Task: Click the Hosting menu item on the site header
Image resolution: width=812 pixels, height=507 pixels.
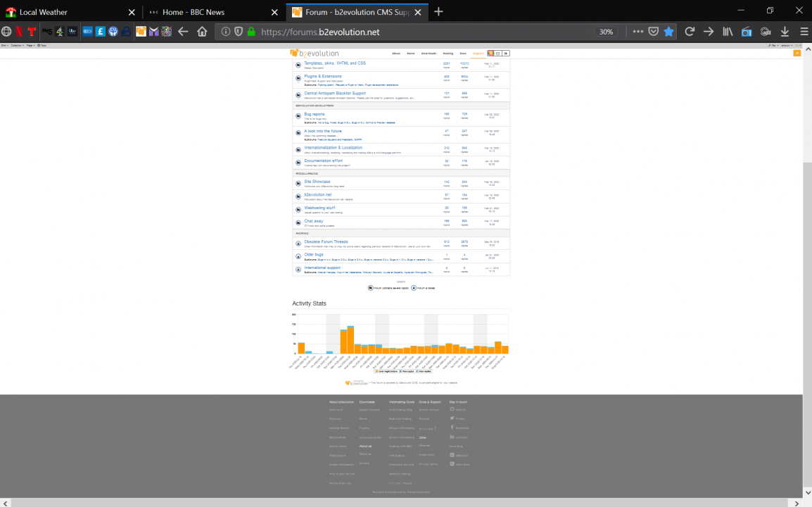Action: (448, 54)
